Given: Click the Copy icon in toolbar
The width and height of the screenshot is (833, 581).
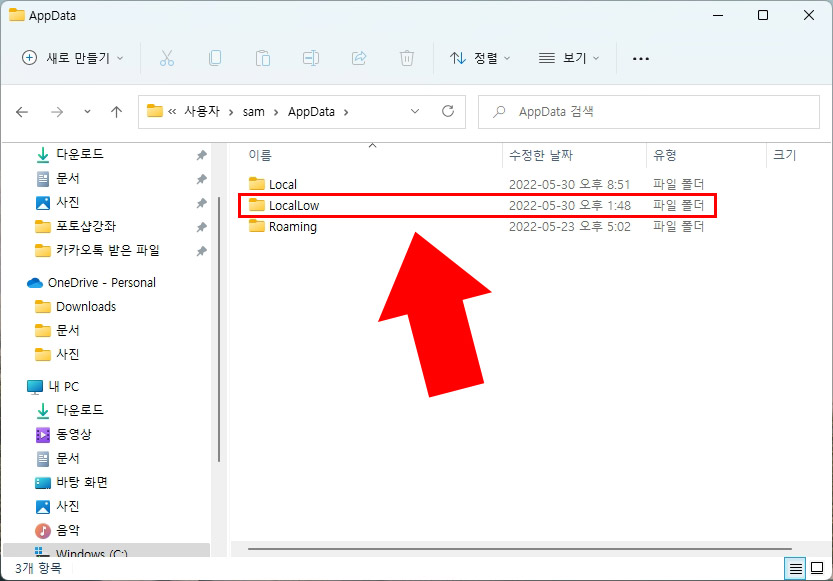Looking at the screenshot, I should point(215,58).
